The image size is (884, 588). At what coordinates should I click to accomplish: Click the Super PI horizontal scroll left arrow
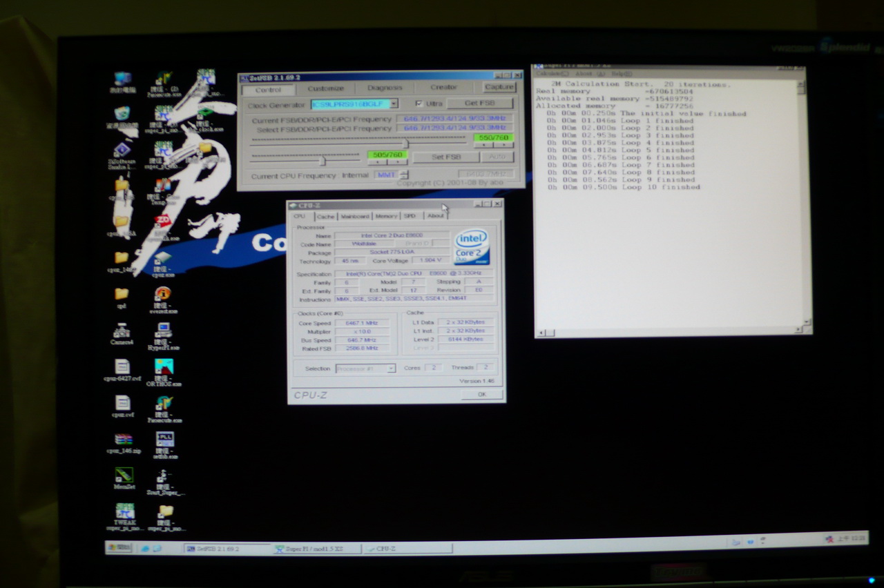541,333
